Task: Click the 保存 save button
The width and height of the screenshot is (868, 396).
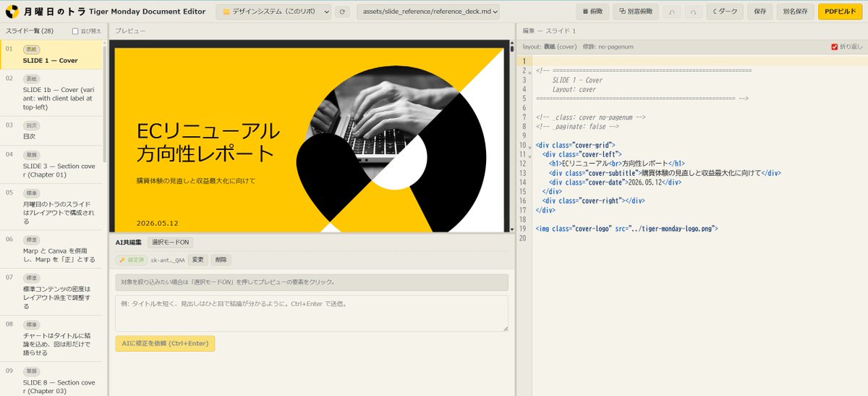Action: [759, 12]
